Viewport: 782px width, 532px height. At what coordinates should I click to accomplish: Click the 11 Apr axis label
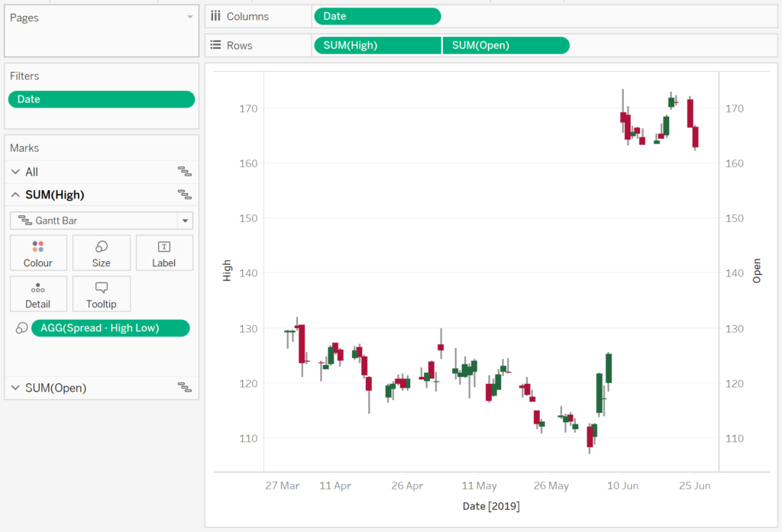click(335, 485)
